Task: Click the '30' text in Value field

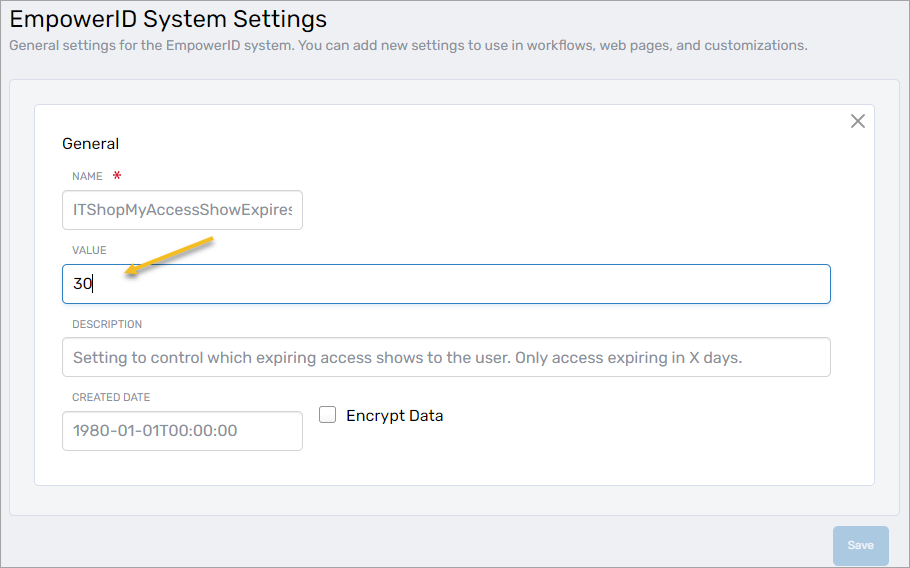Action: click(x=82, y=284)
